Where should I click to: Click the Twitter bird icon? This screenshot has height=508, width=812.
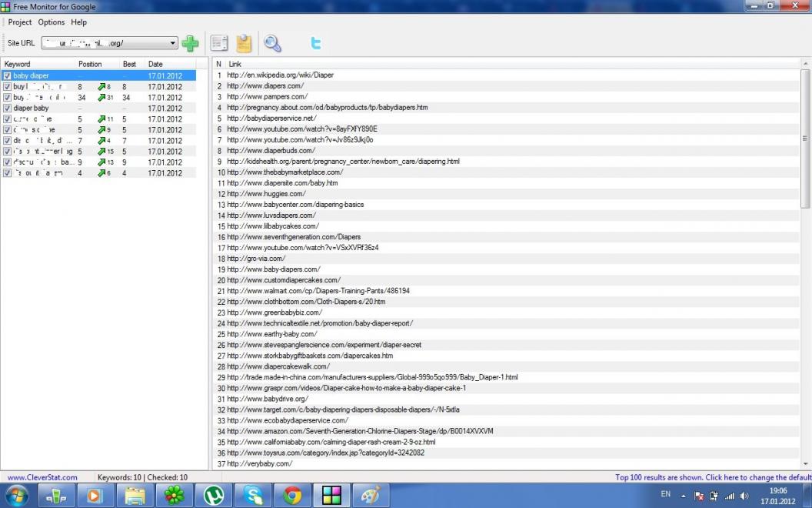click(315, 43)
